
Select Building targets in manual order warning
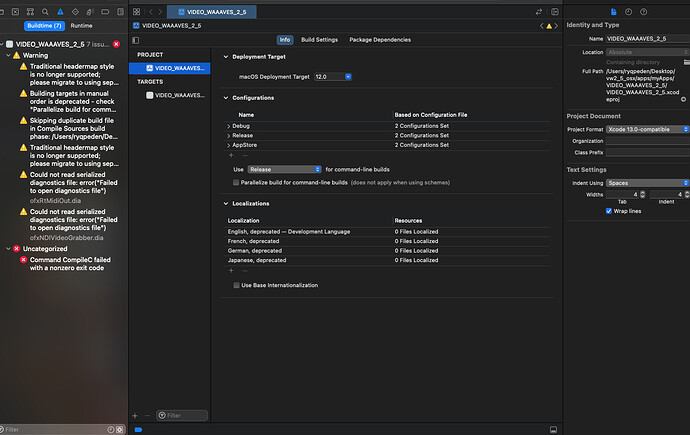pyautogui.click(x=69, y=102)
